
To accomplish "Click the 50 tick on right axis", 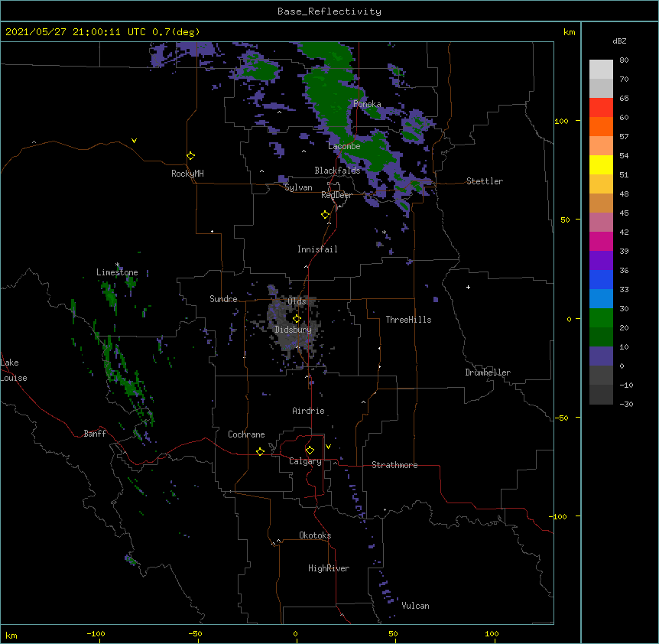I will (565, 220).
